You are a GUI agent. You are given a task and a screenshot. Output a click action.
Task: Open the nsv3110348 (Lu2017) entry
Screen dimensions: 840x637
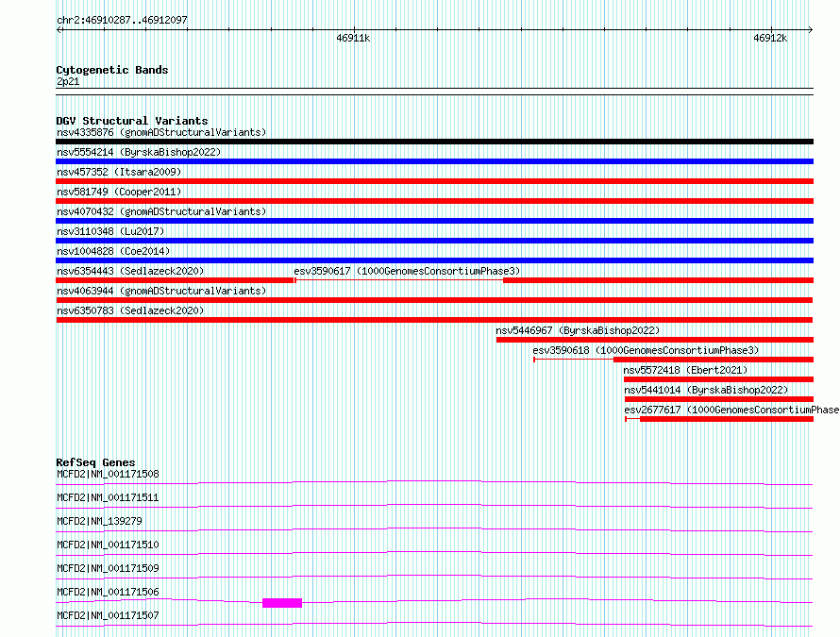(x=110, y=231)
